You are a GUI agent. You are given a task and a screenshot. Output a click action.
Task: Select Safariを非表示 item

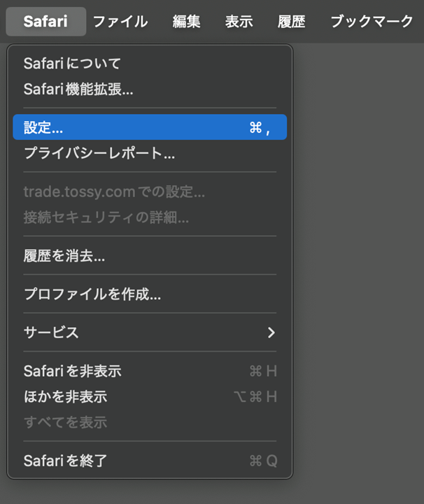click(x=73, y=371)
